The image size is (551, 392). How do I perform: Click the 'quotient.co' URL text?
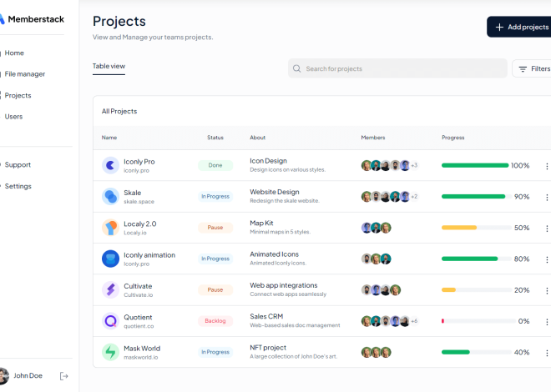pyautogui.click(x=139, y=326)
